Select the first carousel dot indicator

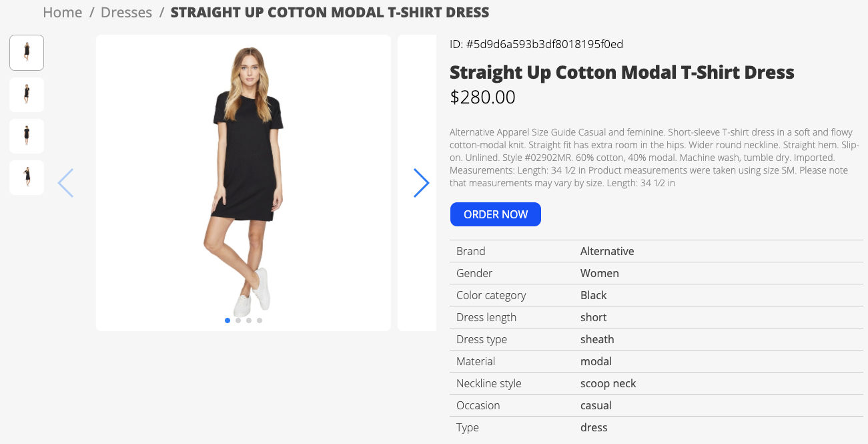[228, 320]
